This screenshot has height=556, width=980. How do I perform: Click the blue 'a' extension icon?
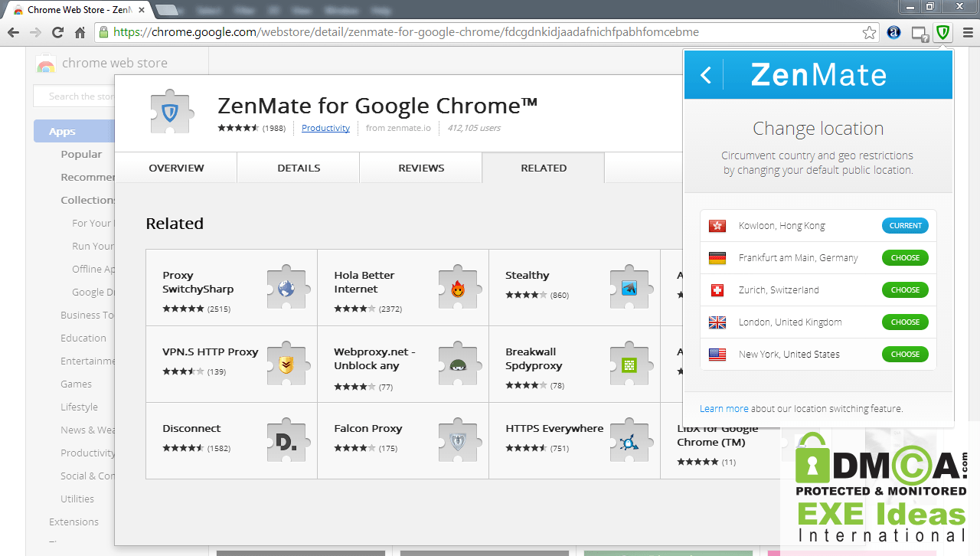893,32
